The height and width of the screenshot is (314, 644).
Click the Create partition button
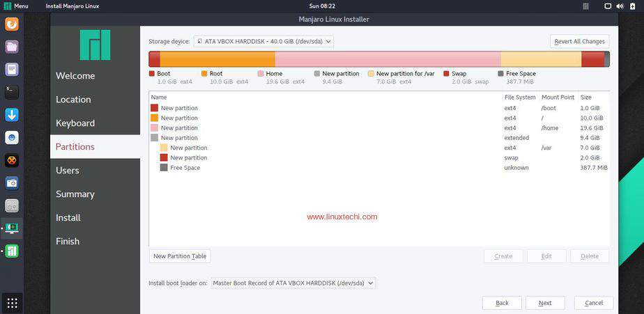(x=503, y=256)
